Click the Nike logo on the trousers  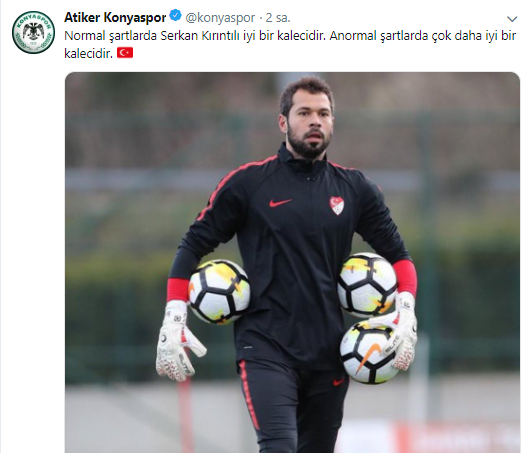tap(338, 382)
